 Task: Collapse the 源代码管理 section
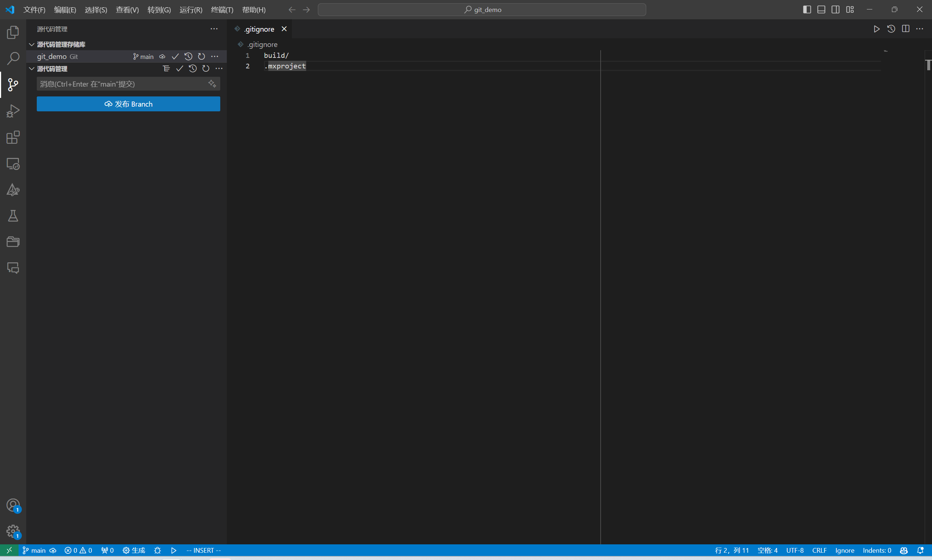[32, 69]
